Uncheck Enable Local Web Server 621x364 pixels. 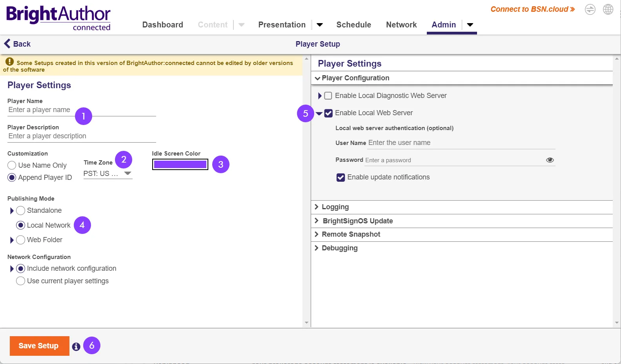(328, 113)
